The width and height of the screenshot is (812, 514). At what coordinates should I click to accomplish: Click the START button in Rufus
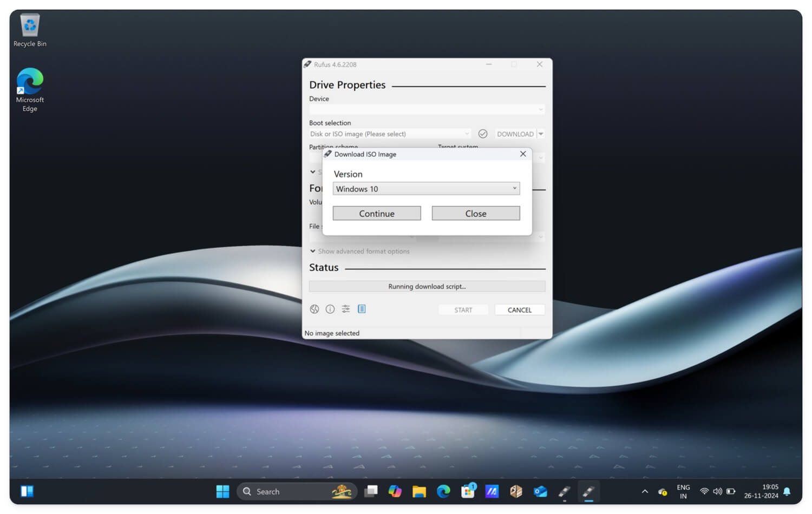coord(463,309)
